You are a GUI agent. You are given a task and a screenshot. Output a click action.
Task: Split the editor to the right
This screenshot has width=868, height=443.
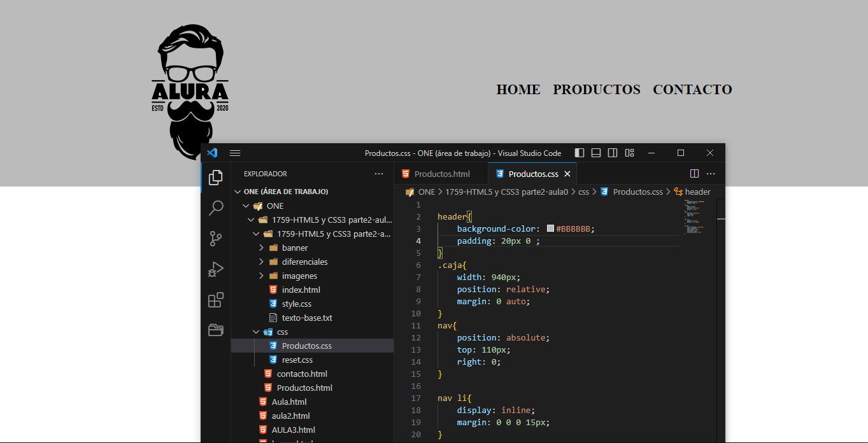pos(695,174)
